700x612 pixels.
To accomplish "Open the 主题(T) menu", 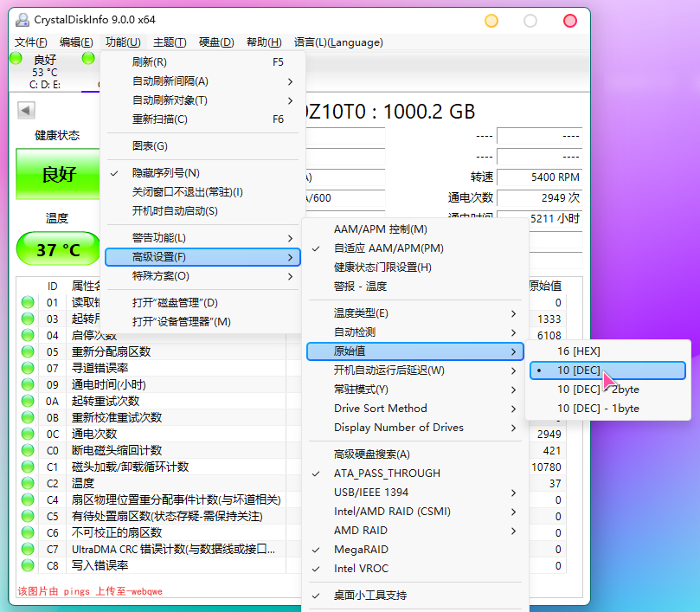I will (x=170, y=42).
